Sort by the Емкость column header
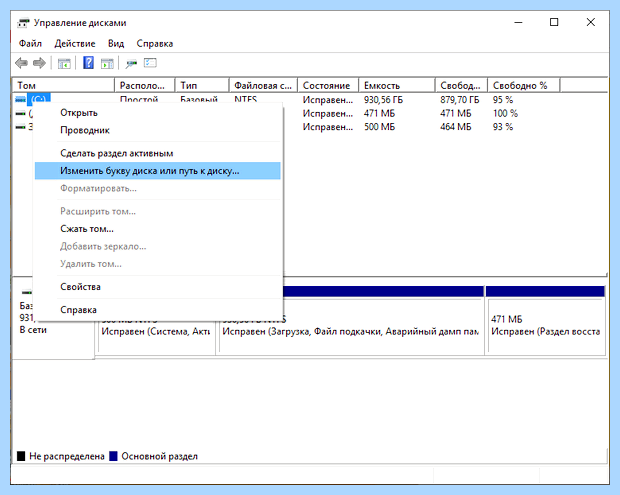Image resolution: width=620 pixels, height=495 pixels. tap(397, 85)
